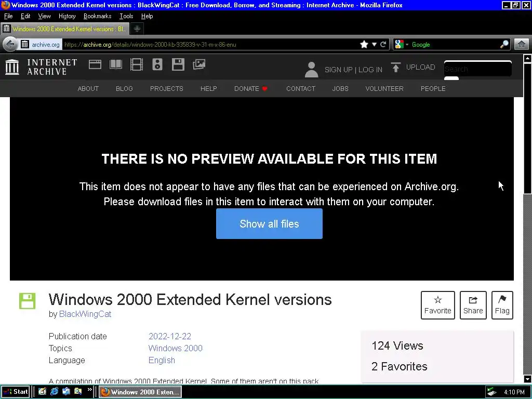Open the VOLUNTEER nav link

coord(384,88)
